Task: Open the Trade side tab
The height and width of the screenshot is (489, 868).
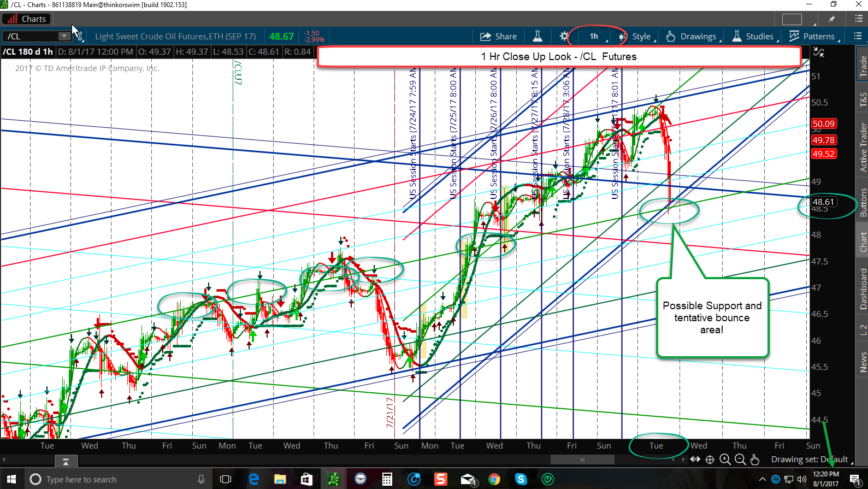Action: [863, 66]
